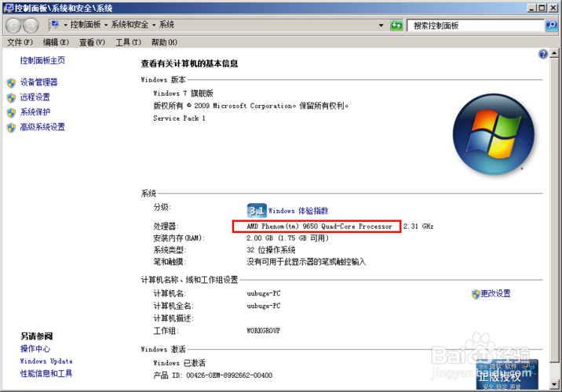Click the shield icon beside 系统保护
The height and width of the screenshot is (392, 562).
12,113
